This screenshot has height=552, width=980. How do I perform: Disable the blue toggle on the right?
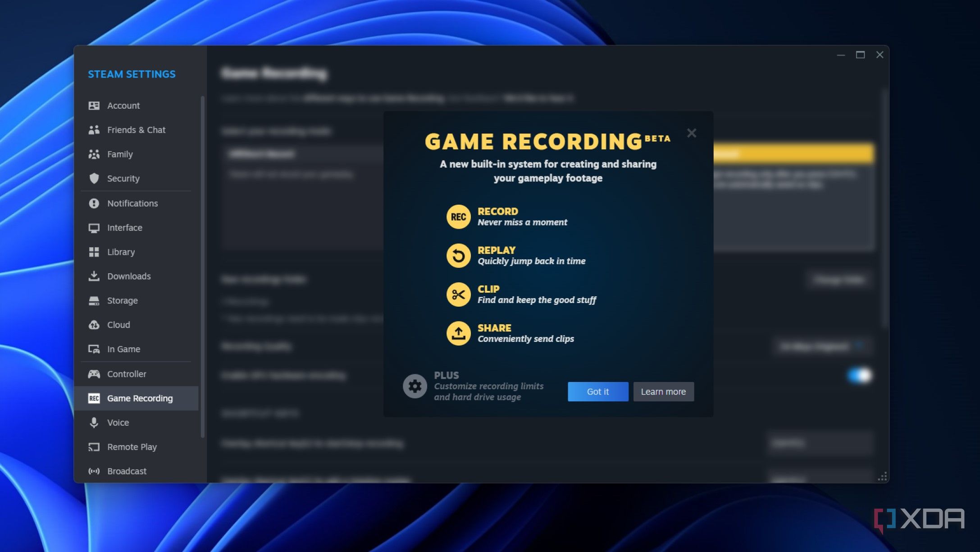(857, 375)
